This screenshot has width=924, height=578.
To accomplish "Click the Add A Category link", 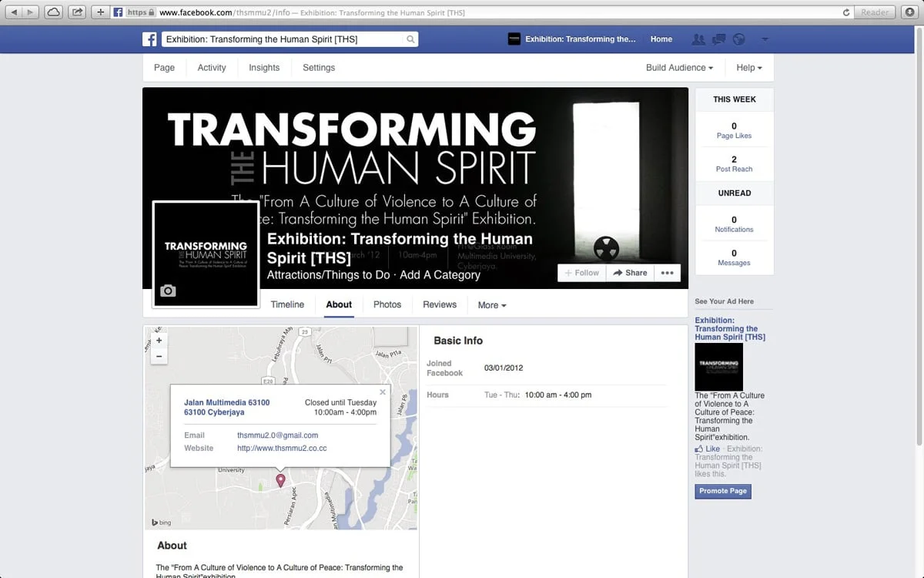I will tap(440, 275).
